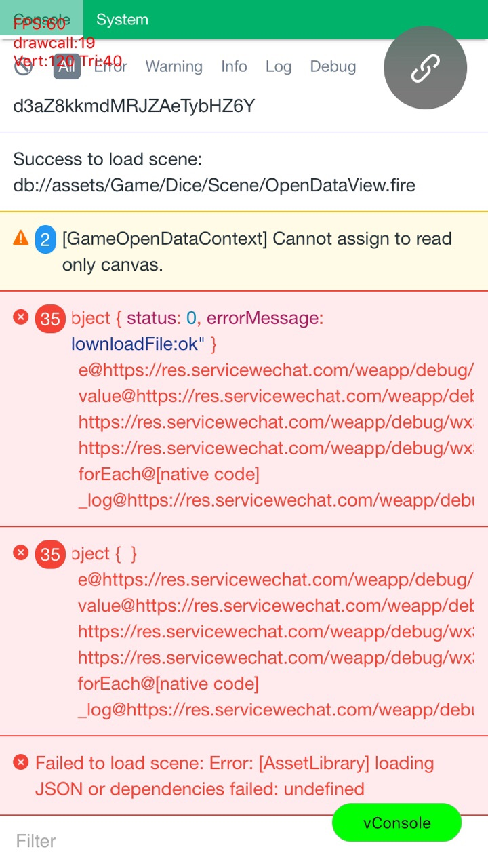Show only Debug level messages

(x=333, y=66)
